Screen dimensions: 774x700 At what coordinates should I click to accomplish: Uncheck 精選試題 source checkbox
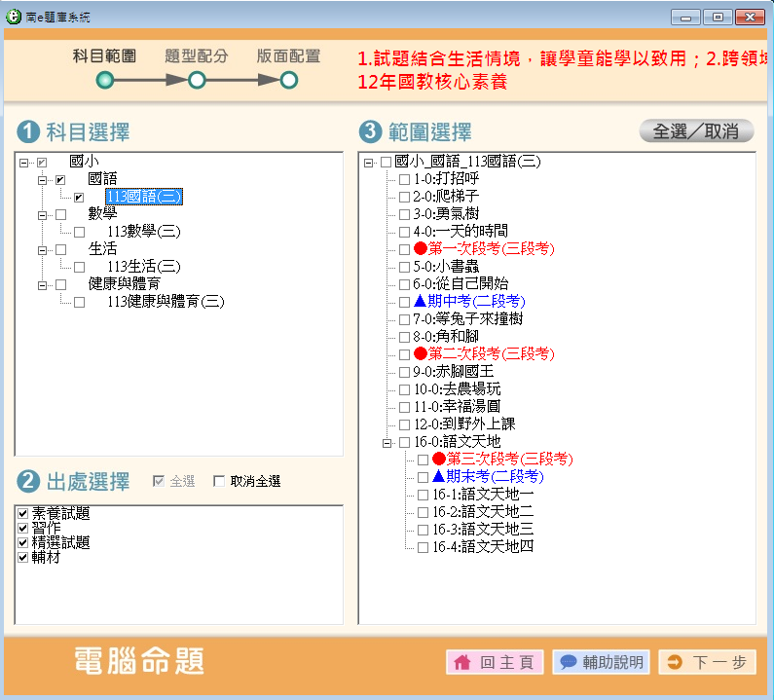[x=22, y=542]
